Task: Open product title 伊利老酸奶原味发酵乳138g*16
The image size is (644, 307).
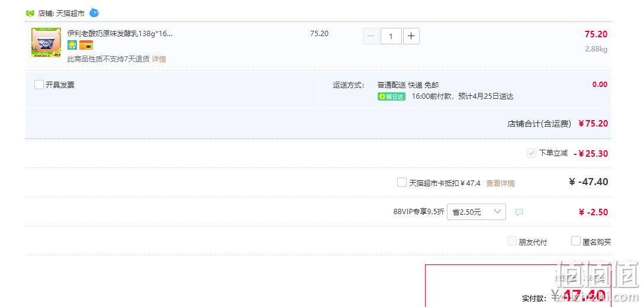Action: (x=120, y=34)
